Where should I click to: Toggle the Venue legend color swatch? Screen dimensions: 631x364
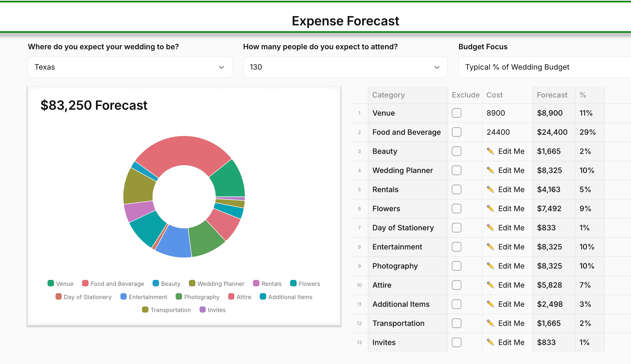click(x=51, y=283)
